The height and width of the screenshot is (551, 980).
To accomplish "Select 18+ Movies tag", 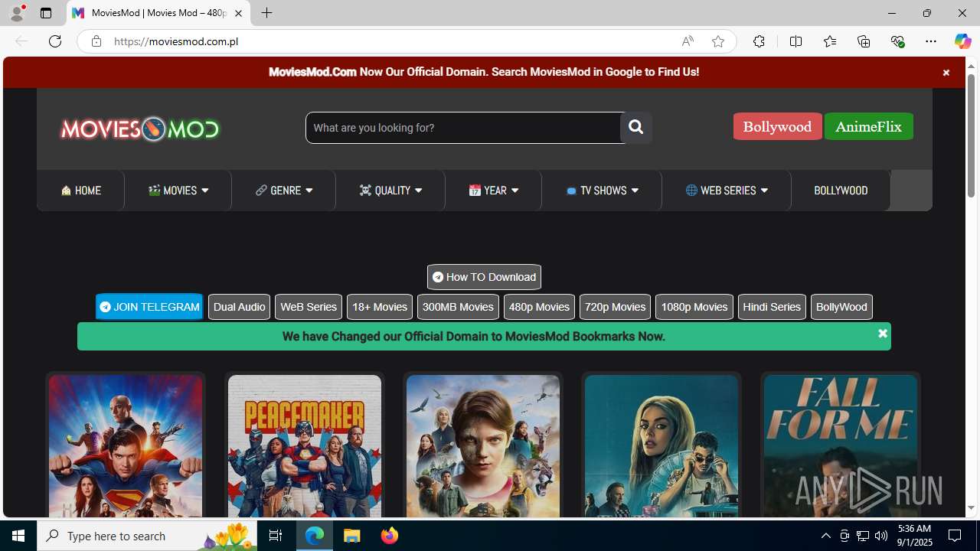I will [x=380, y=307].
